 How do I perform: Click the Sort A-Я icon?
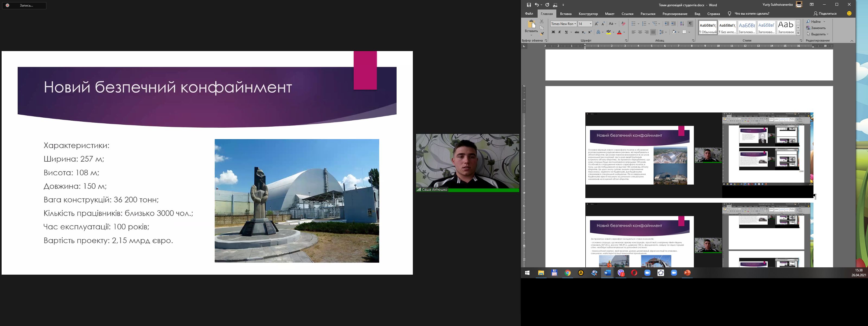[x=682, y=24]
